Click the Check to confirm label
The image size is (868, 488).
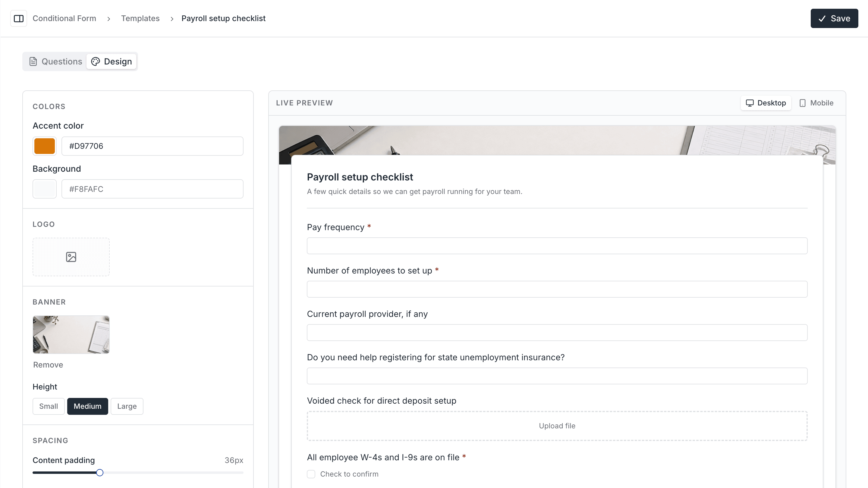[x=349, y=474]
